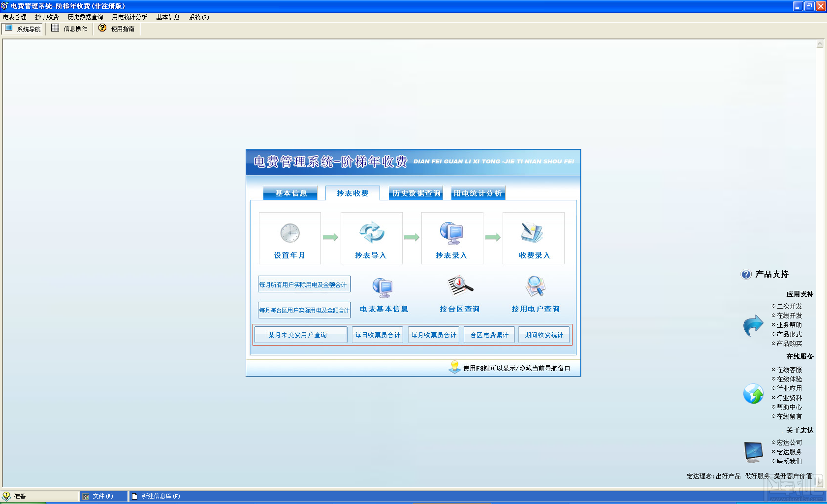Click the 每月所有用户实际用电及金额合计 button
This screenshot has width=827, height=504.
coord(304,284)
